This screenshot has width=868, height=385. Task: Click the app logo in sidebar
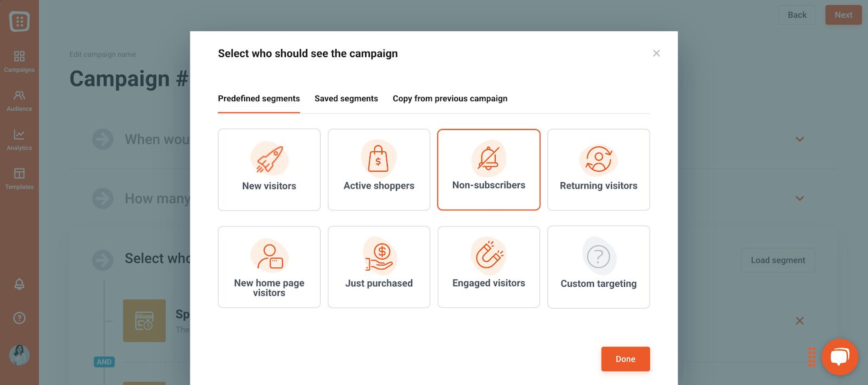(x=19, y=21)
